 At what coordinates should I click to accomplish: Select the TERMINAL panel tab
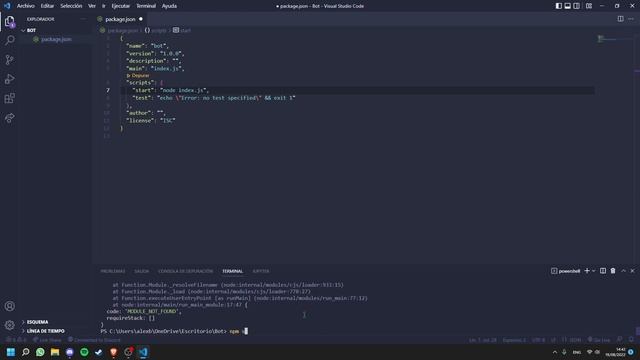click(x=233, y=271)
